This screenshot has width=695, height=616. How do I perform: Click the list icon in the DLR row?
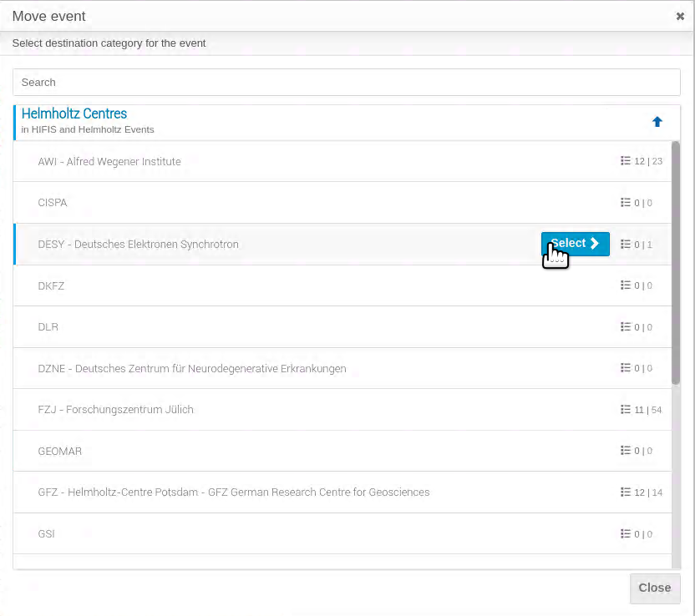pyautogui.click(x=625, y=327)
